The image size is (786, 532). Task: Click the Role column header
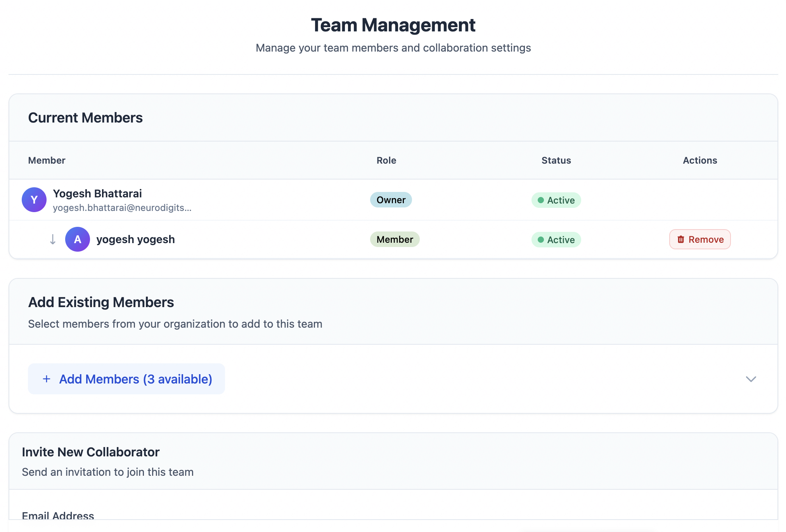[386, 160]
